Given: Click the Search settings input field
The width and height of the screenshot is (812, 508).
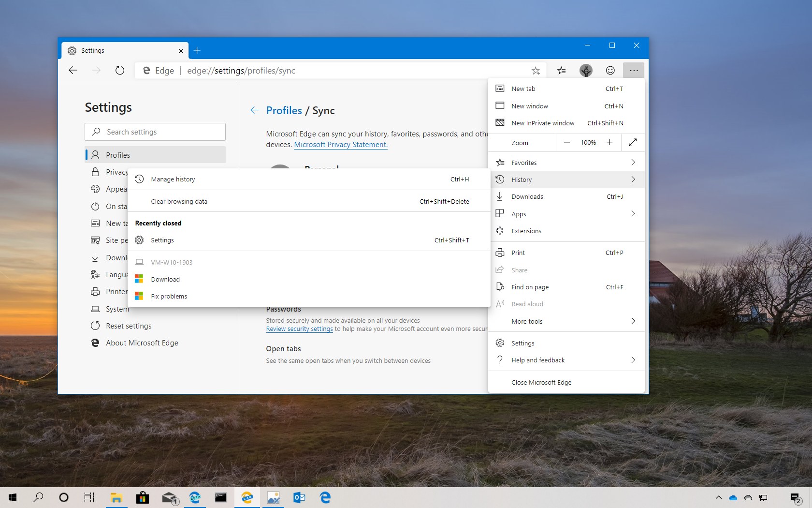Looking at the screenshot, I should click(155, 132).
